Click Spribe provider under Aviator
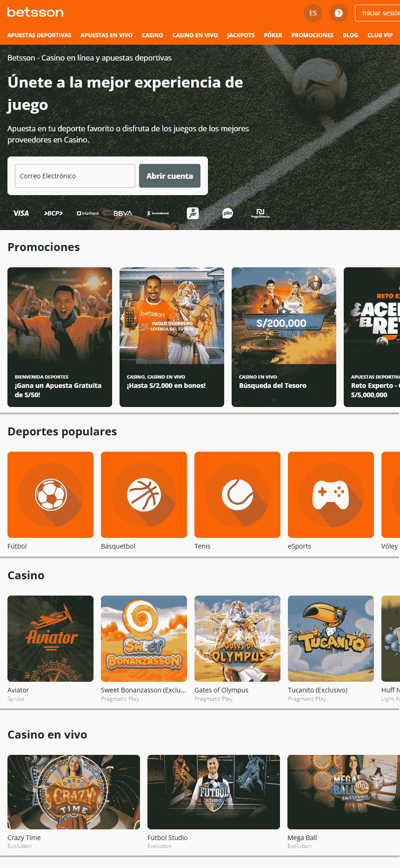Viewport: 400px width, 868px height. tap(16, 699)
